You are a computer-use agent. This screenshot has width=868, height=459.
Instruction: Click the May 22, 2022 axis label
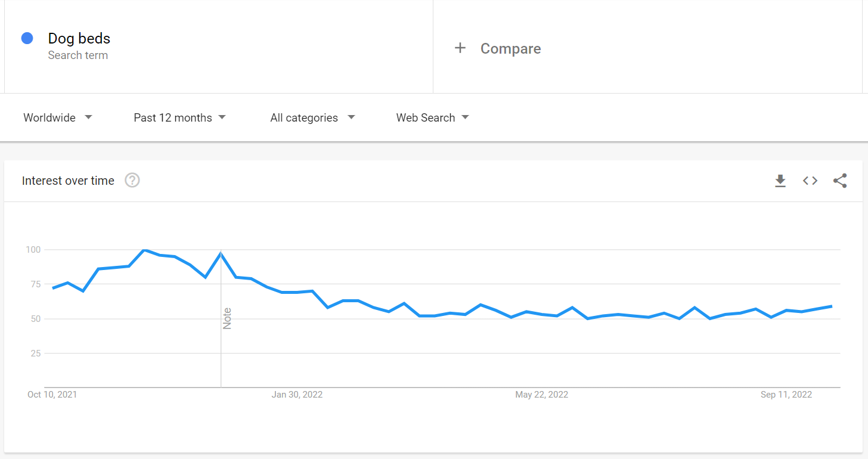click(x=541, y=395)
